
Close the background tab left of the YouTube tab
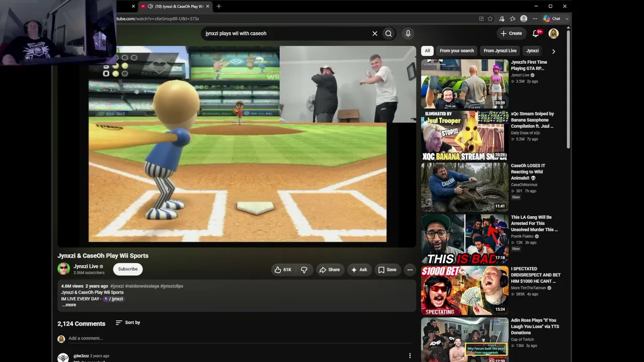click(x=133, y=7)
